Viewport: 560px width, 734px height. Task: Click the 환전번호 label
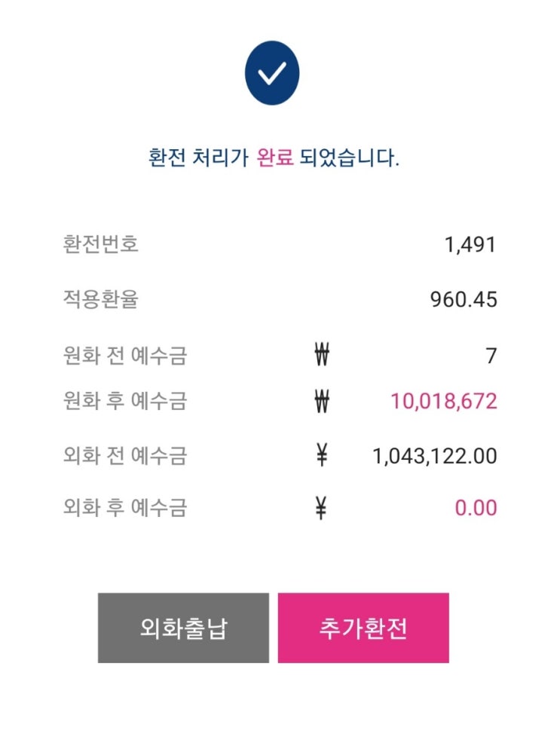tap(101, 244)
